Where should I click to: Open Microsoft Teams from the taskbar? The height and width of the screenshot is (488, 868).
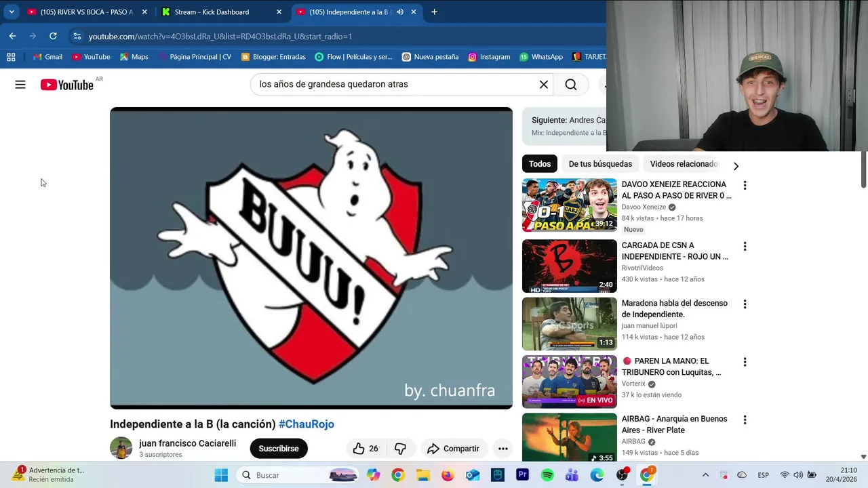coord(572,475)
